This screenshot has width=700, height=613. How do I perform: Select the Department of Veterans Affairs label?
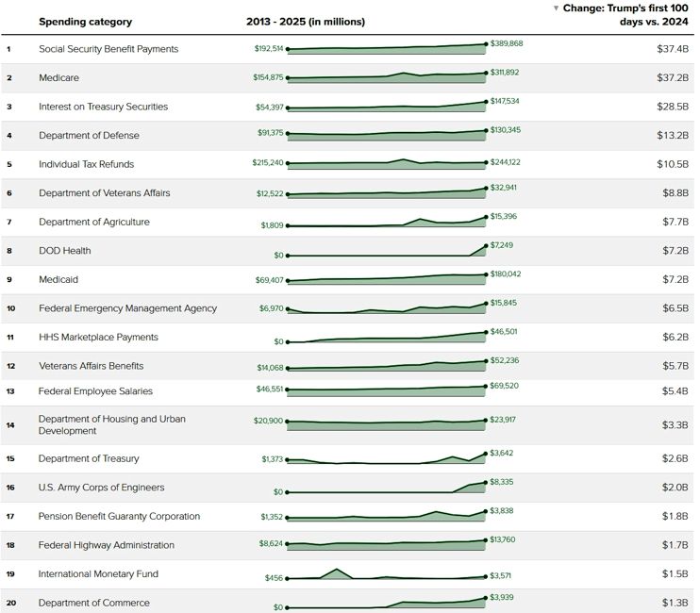click(x=99, y=193)
